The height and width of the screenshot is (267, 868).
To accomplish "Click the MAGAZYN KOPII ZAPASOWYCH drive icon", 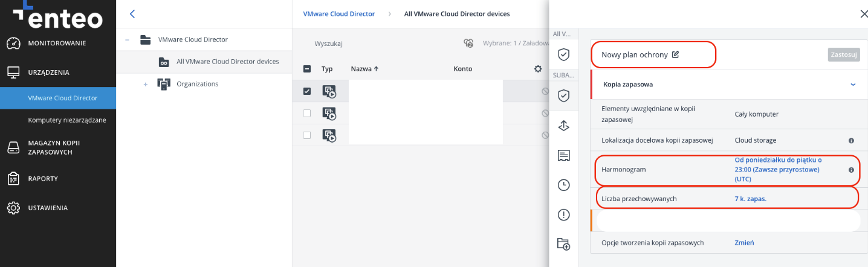I will [x=14, y=147].
